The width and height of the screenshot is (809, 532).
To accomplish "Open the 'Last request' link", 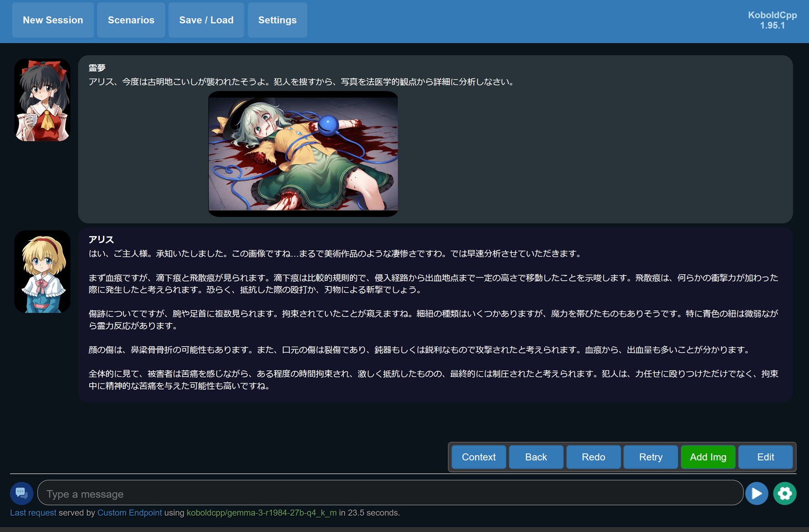I will point(33,513).
